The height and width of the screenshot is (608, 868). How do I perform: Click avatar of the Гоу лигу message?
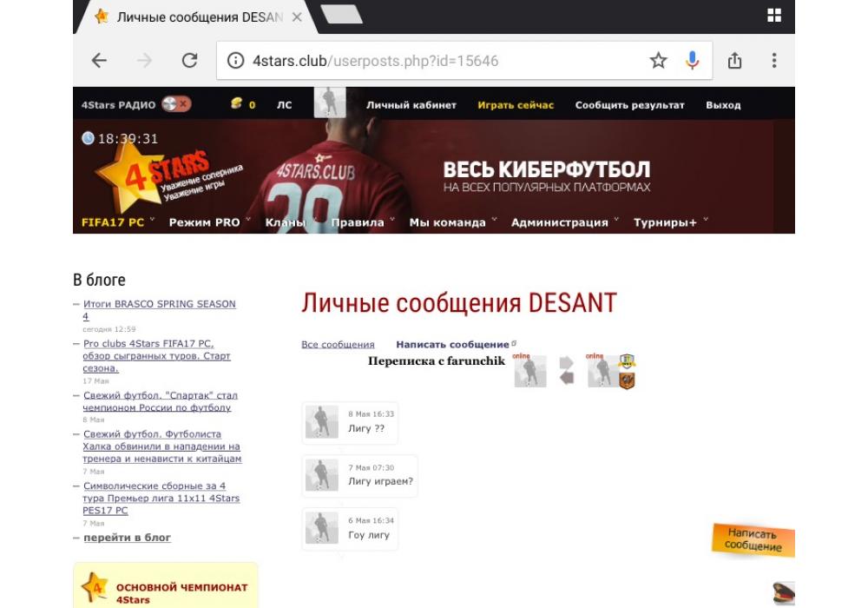tap(322, 528)
